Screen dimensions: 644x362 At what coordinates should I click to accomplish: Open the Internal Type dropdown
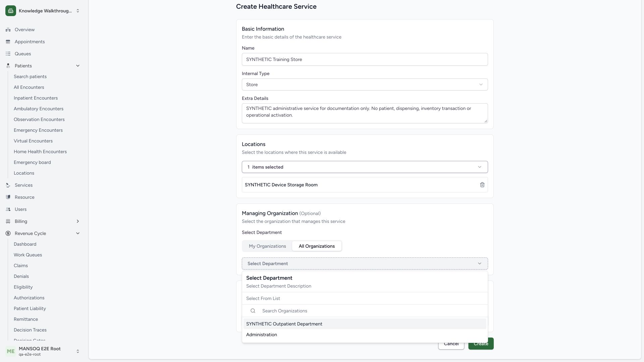coord(365,84)
